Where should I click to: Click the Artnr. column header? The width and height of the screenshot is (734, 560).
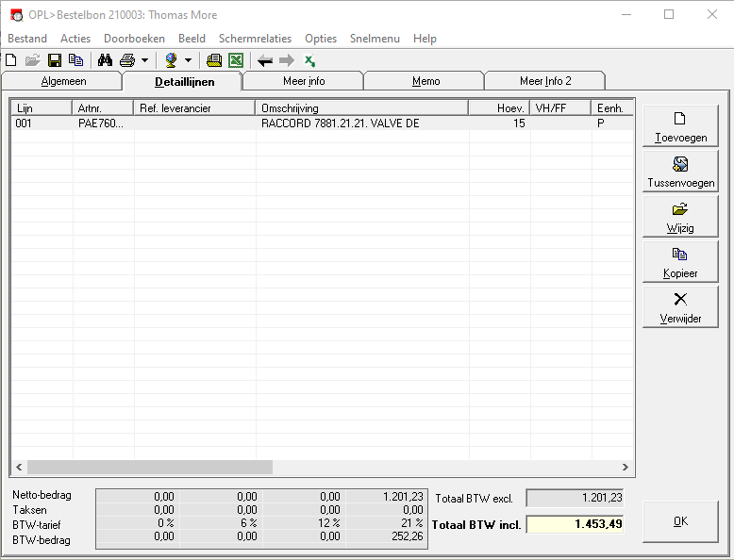coord(103,108)
